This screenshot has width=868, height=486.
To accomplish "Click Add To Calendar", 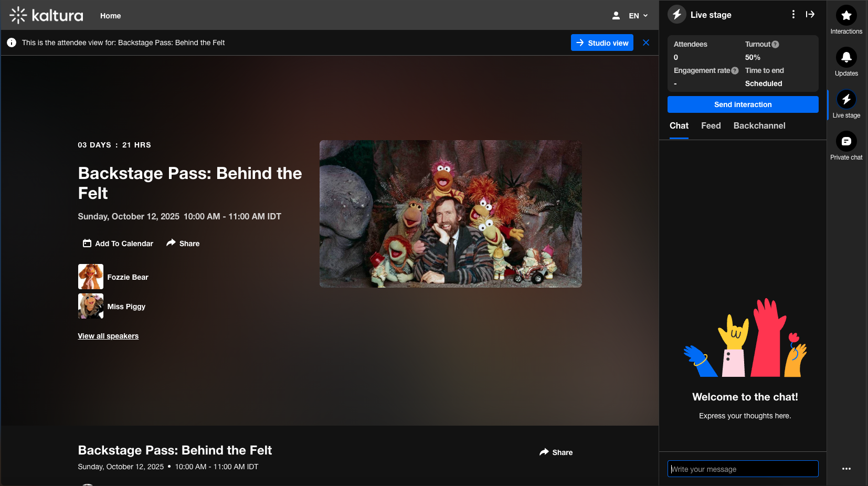I will coord(118,244).
